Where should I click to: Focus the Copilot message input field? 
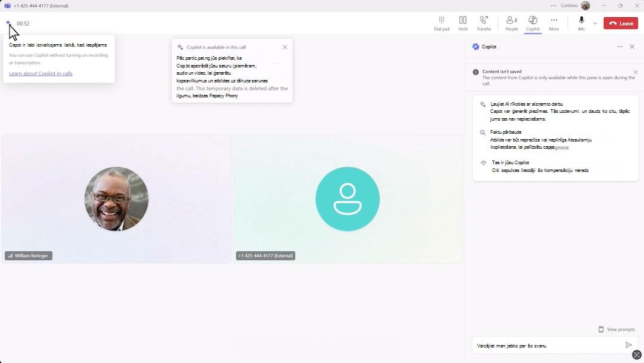coord(549,346)
